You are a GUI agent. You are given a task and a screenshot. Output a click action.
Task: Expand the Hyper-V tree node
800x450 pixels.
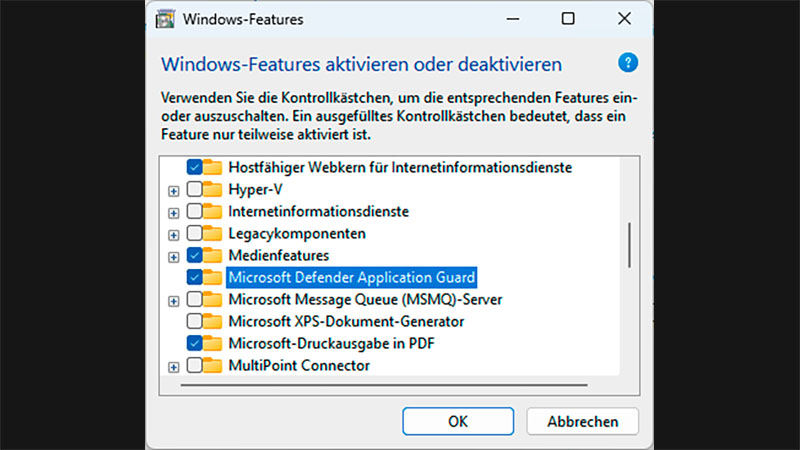(x=173, y=191)
